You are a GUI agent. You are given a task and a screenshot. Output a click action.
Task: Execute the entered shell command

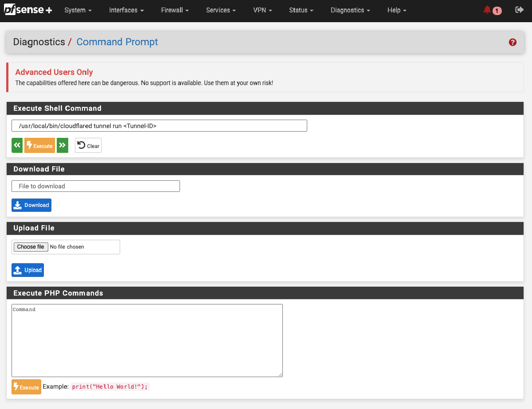(x=39, y=146)
